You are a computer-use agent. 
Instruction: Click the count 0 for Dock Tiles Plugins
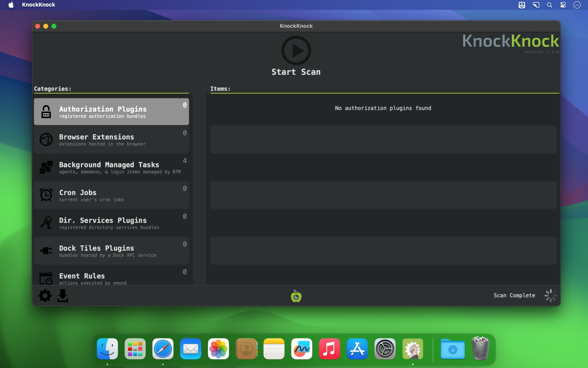pos(185,244)
